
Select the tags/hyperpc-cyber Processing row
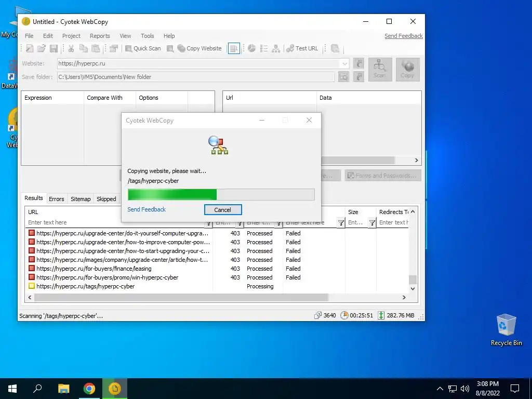(x=217, y=286)
